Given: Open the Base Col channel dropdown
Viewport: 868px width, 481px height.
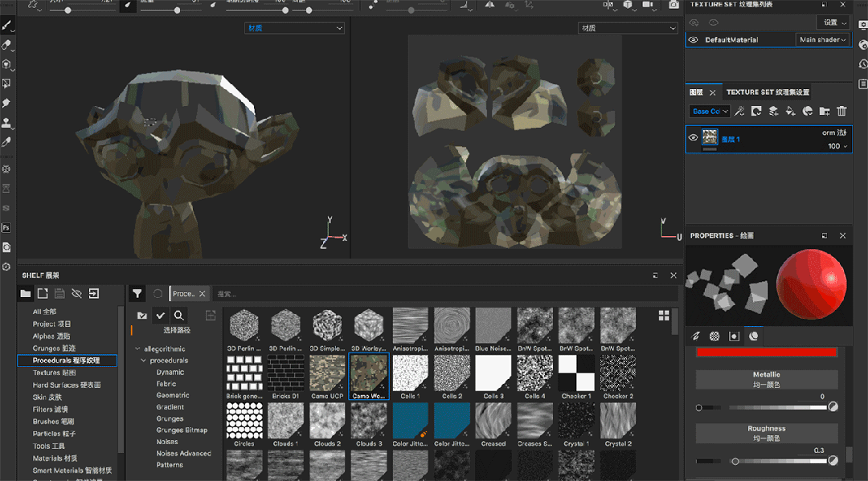Looking at the screenshot, I should (x=710, y=111).
